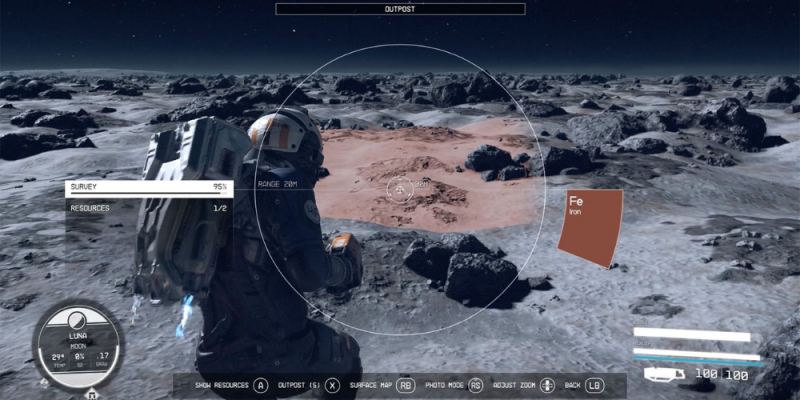The image size is (800, 400).
Task: Click the RB button icon for Surface Map
Action: point(405,385)
